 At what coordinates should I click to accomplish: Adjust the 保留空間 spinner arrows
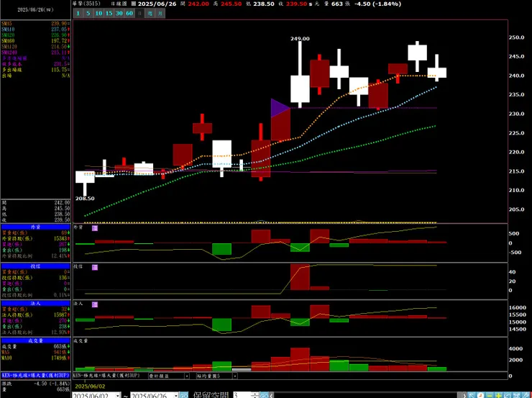click(254, 395)
